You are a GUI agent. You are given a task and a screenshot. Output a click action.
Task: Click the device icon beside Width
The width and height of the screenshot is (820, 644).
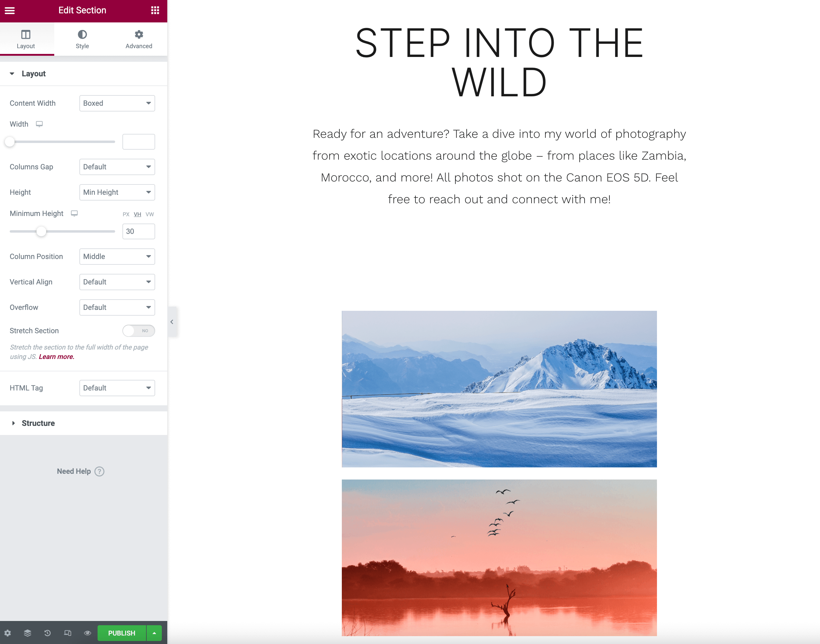tap(39, 124)
